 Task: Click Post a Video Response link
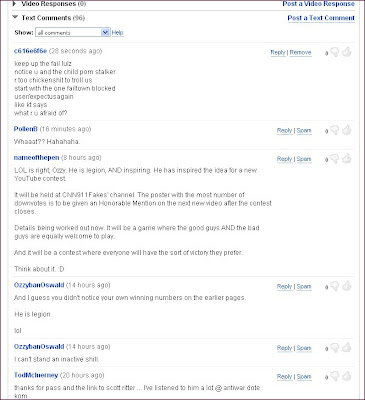(x=318, y=4)
